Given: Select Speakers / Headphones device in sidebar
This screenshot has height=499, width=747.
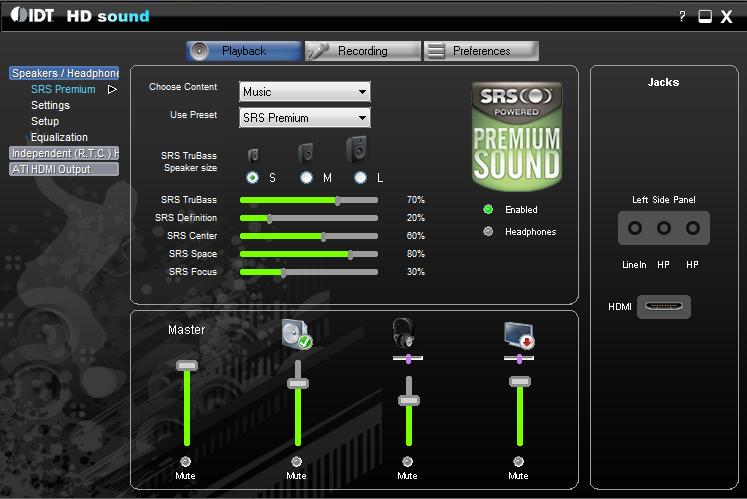Looking at the screenshot, I should pos(64,73).
